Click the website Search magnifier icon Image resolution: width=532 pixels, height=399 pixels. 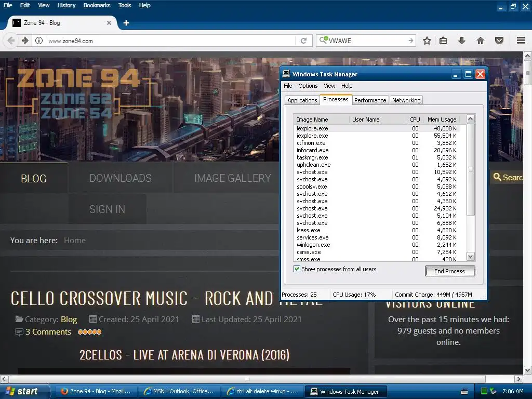497,177
